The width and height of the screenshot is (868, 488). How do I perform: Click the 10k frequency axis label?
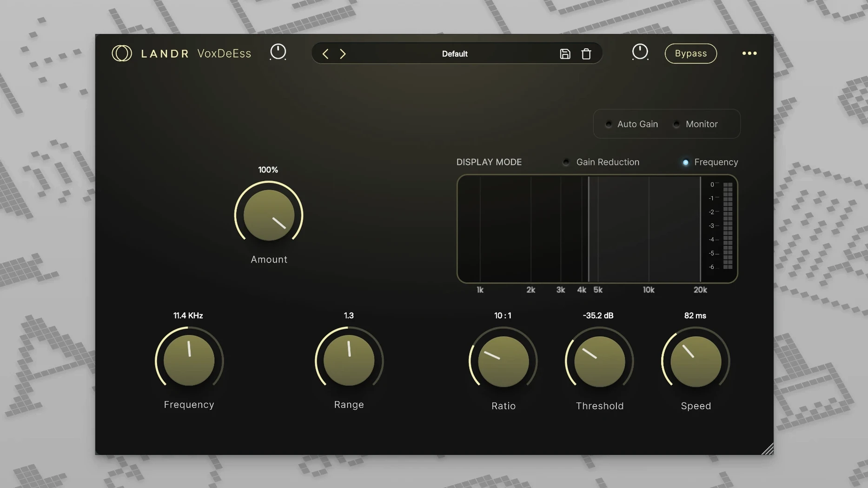tap(649, 290)
